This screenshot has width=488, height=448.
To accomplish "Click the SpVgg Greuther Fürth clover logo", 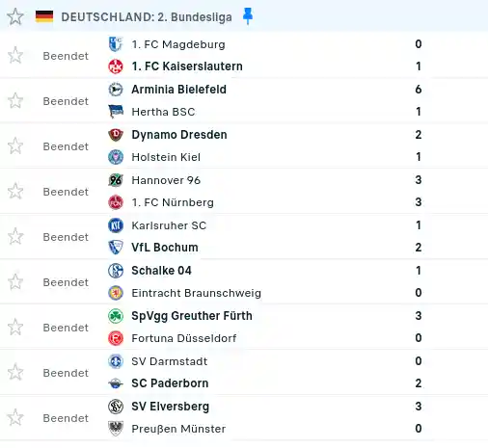I will click(116, 316).
